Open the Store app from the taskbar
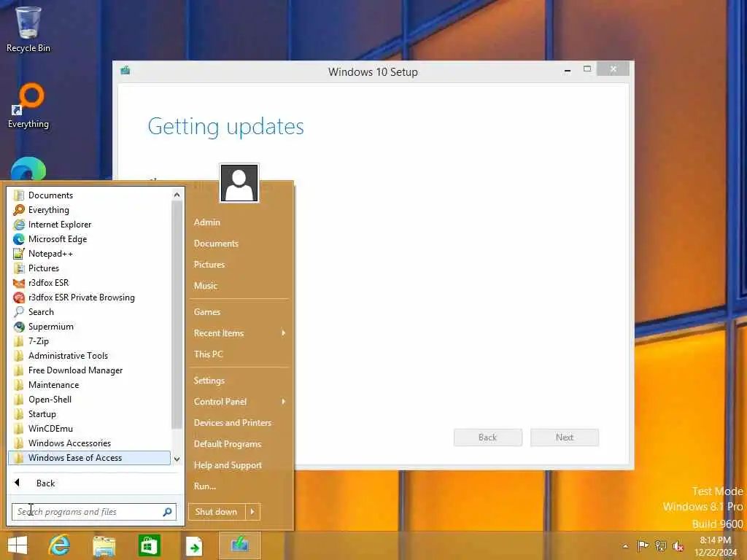The image size is (747, 560). click(149, 545)
